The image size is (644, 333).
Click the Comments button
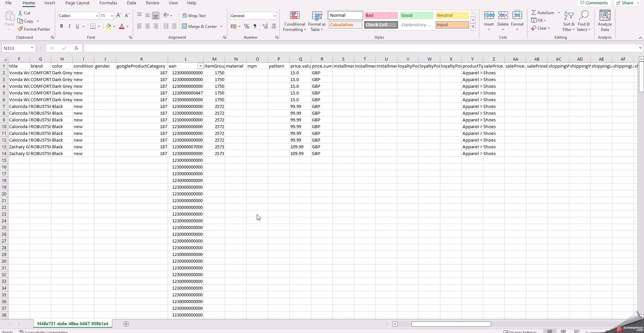594,3
